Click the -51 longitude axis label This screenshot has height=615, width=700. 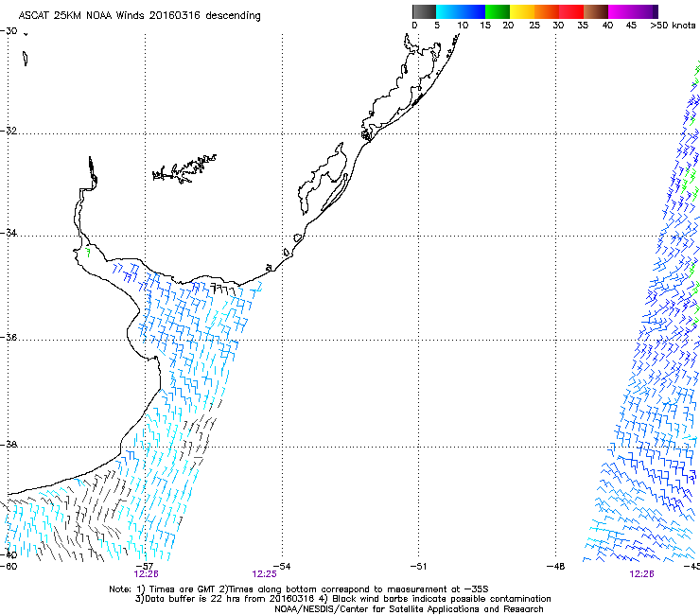coord(418,567)
